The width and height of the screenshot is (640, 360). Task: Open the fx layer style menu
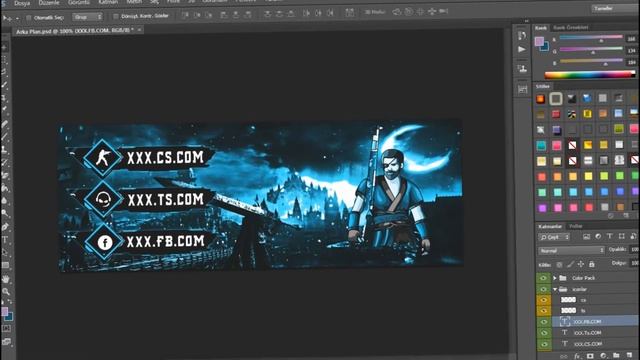577,356
